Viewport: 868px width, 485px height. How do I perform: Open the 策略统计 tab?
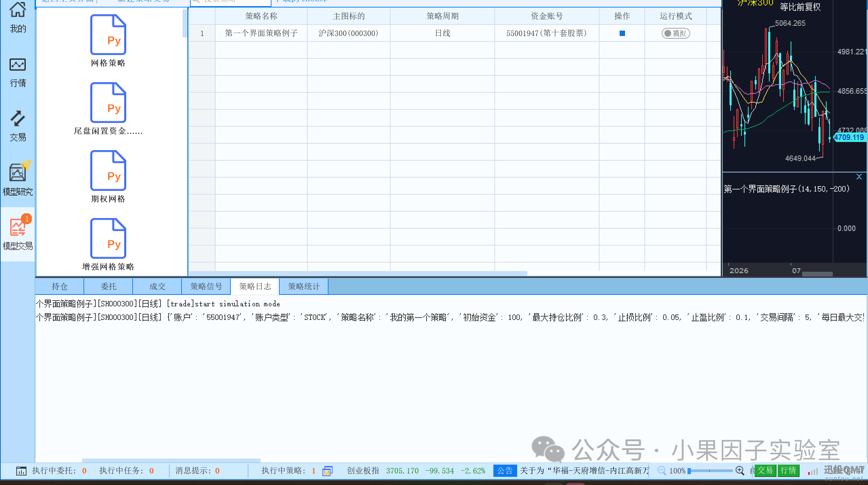(304, 286)
